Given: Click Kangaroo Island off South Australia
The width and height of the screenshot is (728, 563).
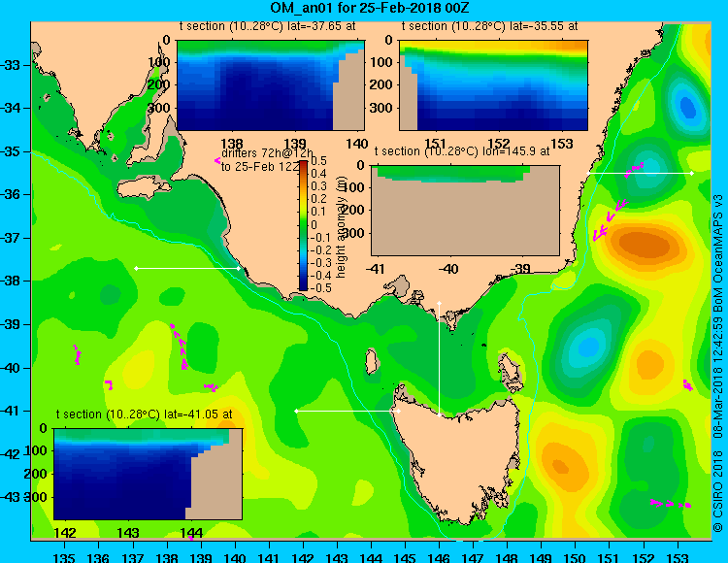Looking at the screenshot, I should [x=144, y=188].
